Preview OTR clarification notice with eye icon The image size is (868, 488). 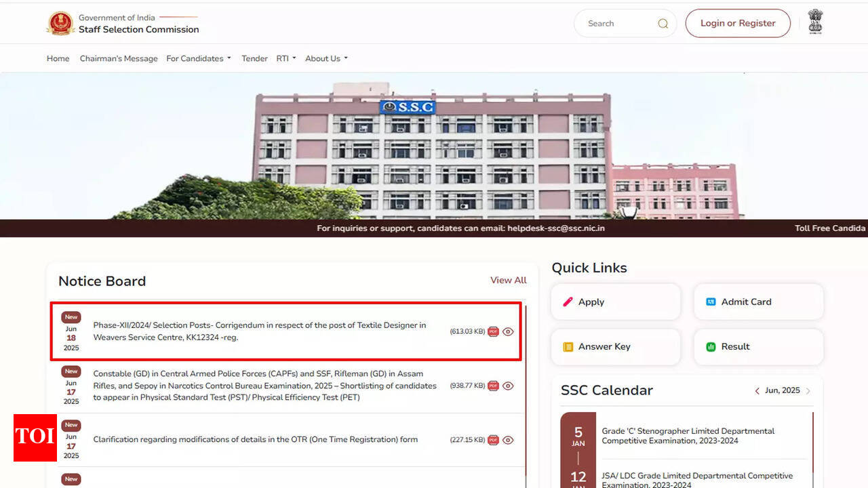pyautogui.click(x=508, y=440)
